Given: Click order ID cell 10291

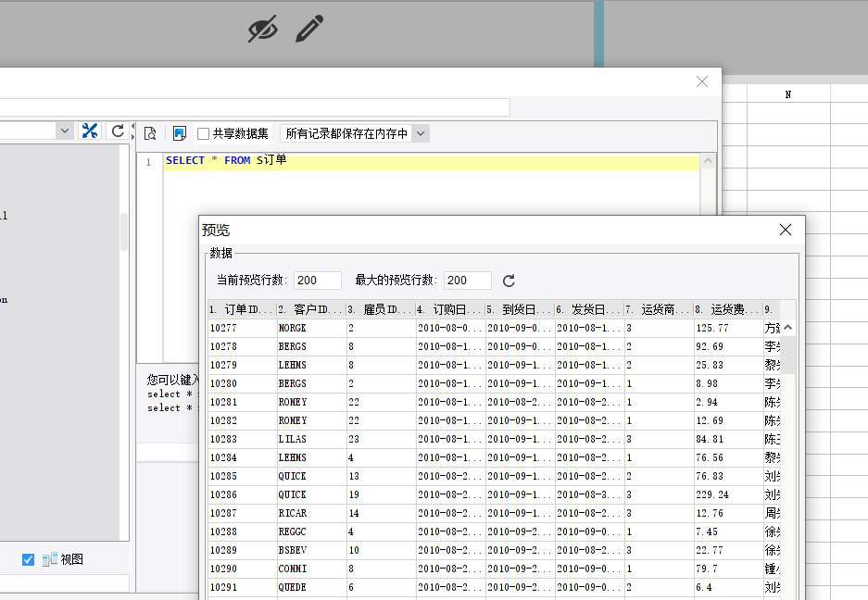Looking at the screenshot, I should point(243,588).
